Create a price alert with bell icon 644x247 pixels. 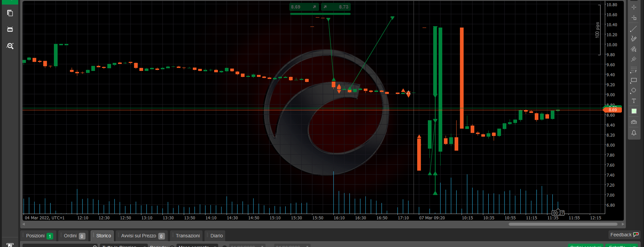[634, 133]
